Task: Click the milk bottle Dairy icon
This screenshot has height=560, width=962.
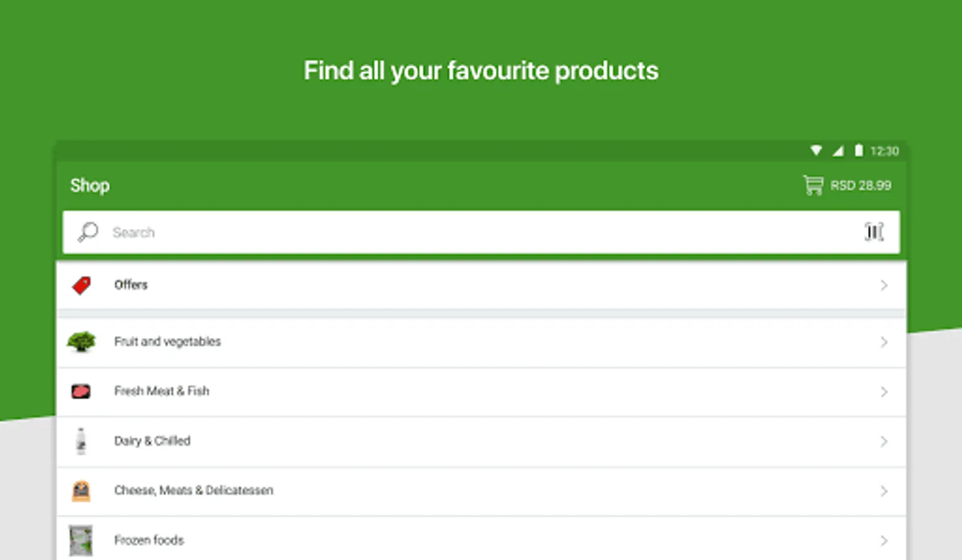Action: click(x=81, y=441)
